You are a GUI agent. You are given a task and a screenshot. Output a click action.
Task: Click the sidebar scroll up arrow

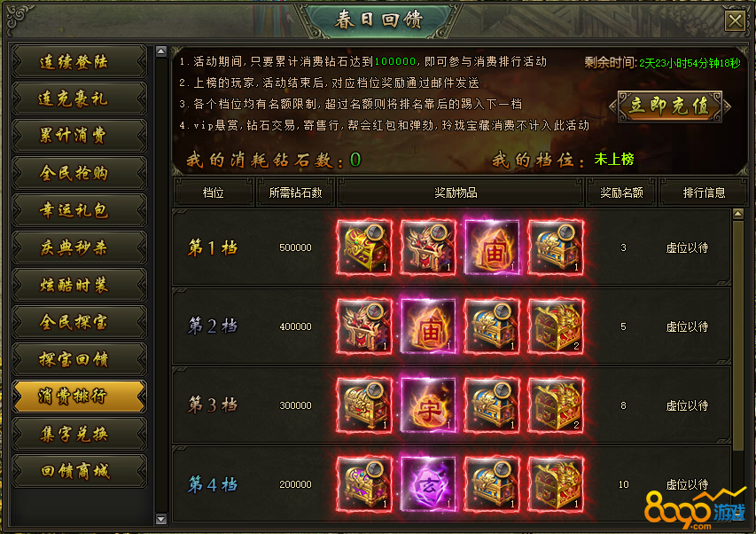[x=161, y=51]
